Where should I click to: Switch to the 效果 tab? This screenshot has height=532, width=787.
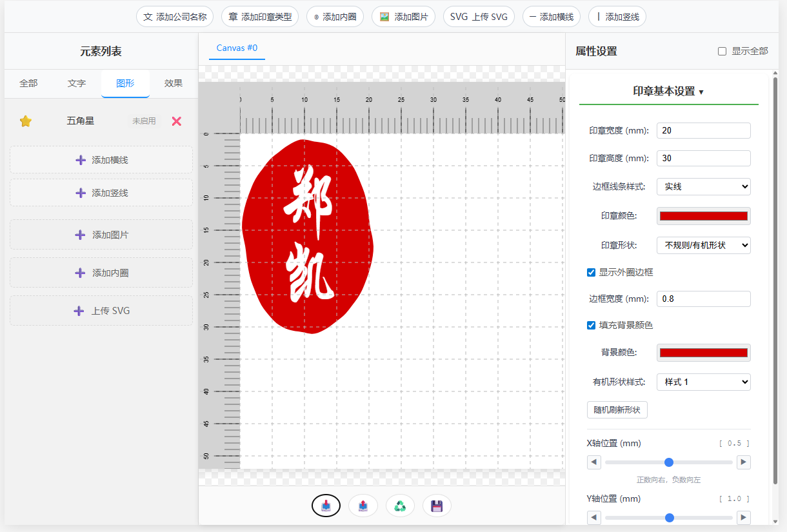pyautogui.click(x=174, y=83)
